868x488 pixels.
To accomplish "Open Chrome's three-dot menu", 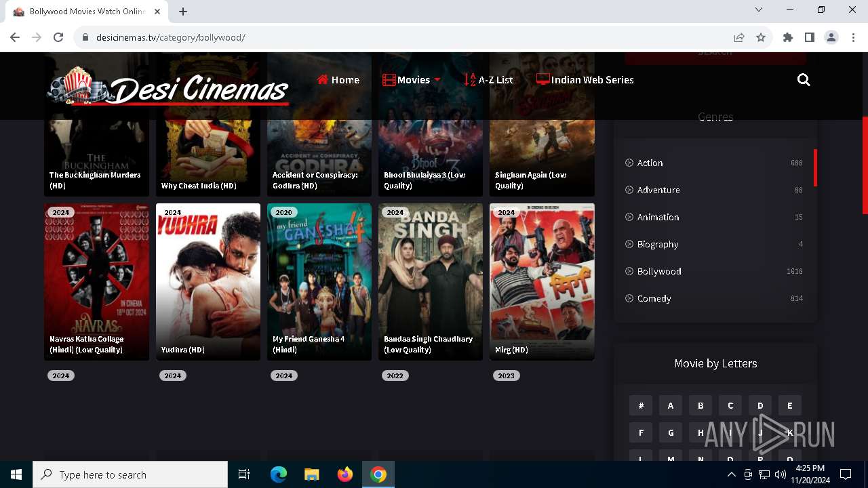I will coord(852,37).
